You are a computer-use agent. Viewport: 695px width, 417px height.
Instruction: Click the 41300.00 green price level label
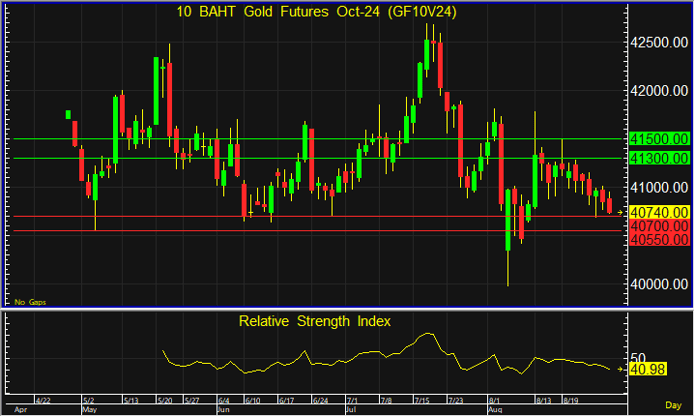(x=657, y=158)
